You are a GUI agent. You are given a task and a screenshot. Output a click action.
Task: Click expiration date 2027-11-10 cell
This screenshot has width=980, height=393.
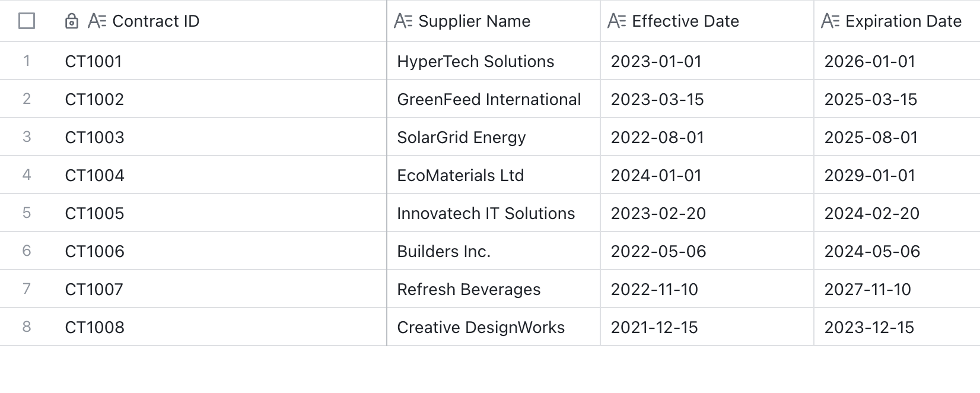pos(897,289)
